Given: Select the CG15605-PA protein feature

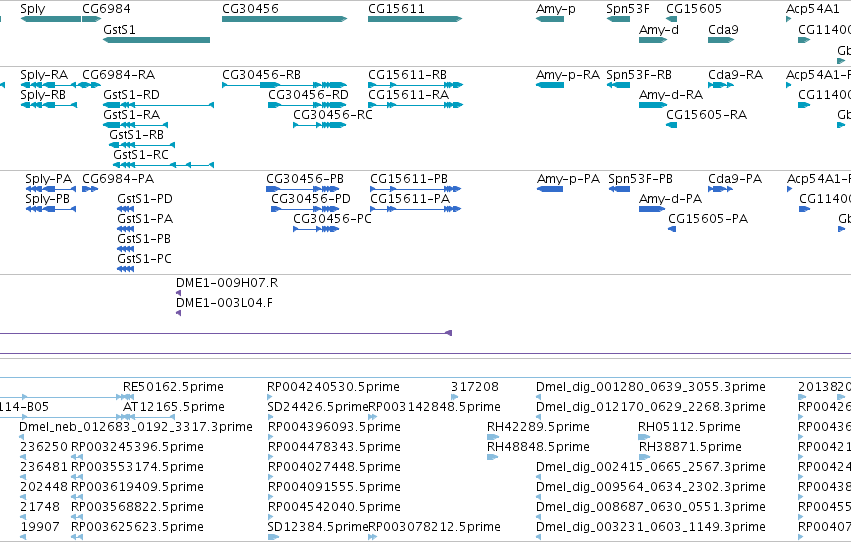Looking at the screenshot, I should pyautogui.click(x=672, y=229).
